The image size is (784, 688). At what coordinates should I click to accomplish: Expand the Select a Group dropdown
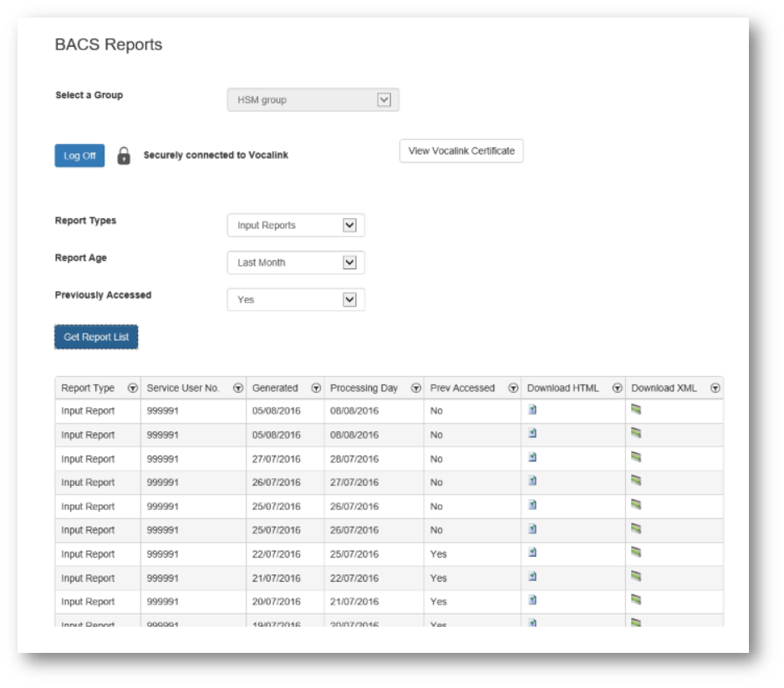pyautogui.click(x=384, y=99)
